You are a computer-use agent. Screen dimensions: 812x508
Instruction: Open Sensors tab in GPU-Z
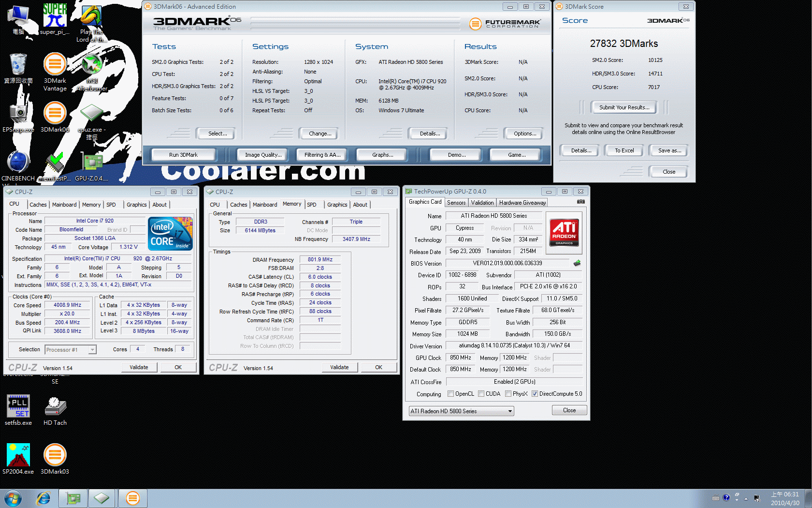click(456, 203)
